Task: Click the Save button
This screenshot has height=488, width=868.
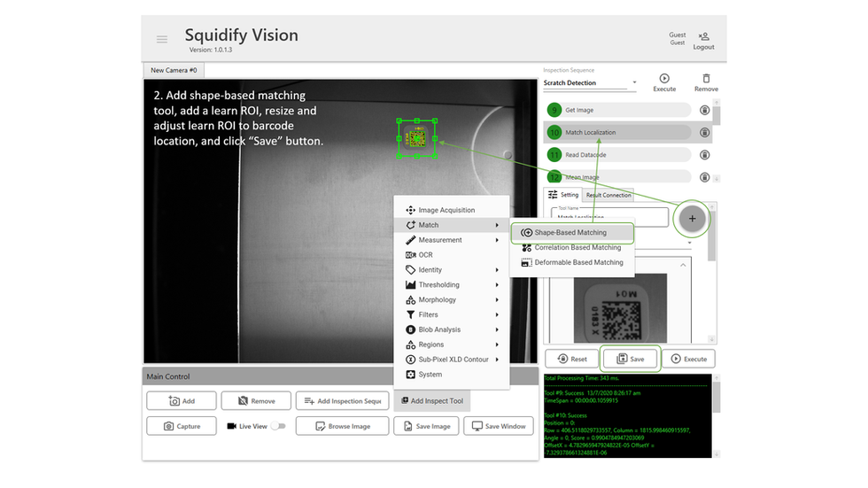Action: click(x=631, y=359)
